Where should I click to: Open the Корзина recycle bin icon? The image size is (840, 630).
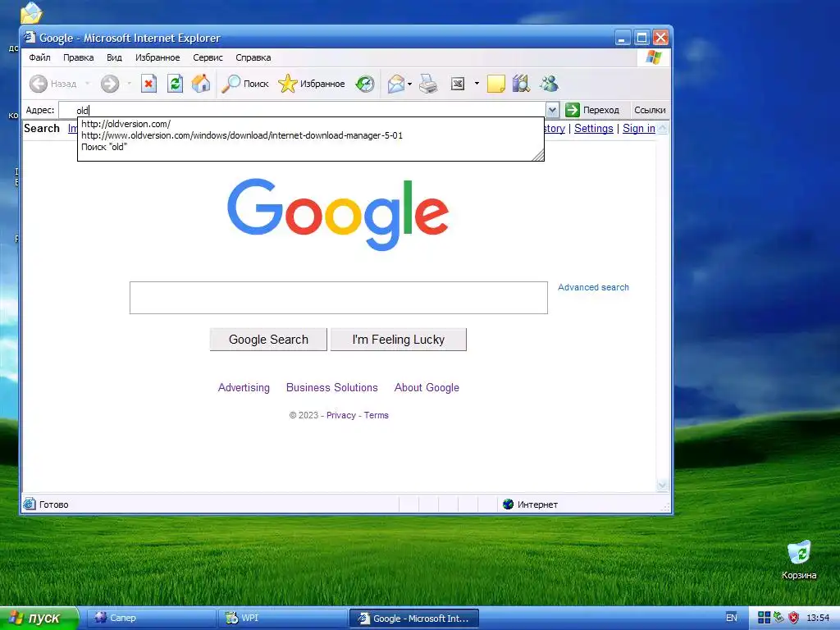(799, 559)
